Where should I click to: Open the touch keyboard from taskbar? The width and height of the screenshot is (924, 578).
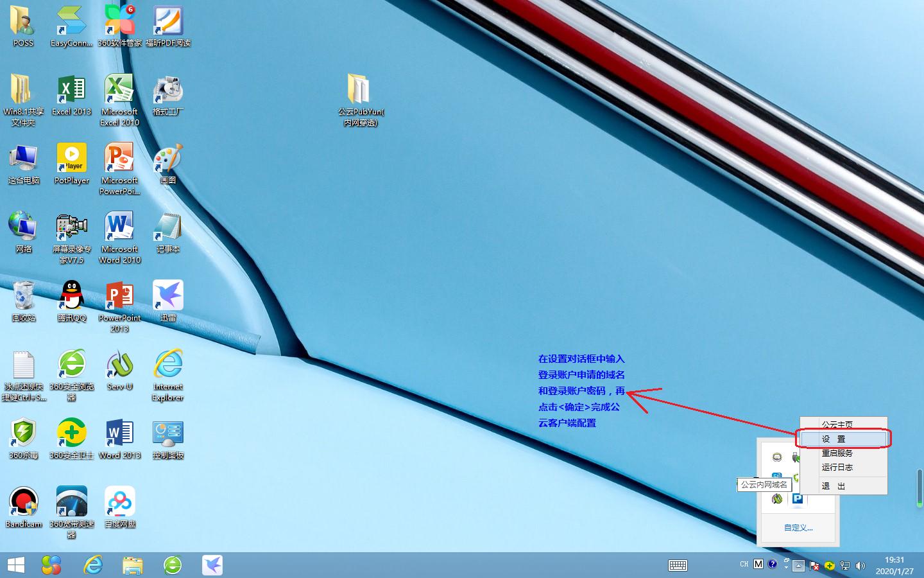click(x=678, y=565)
